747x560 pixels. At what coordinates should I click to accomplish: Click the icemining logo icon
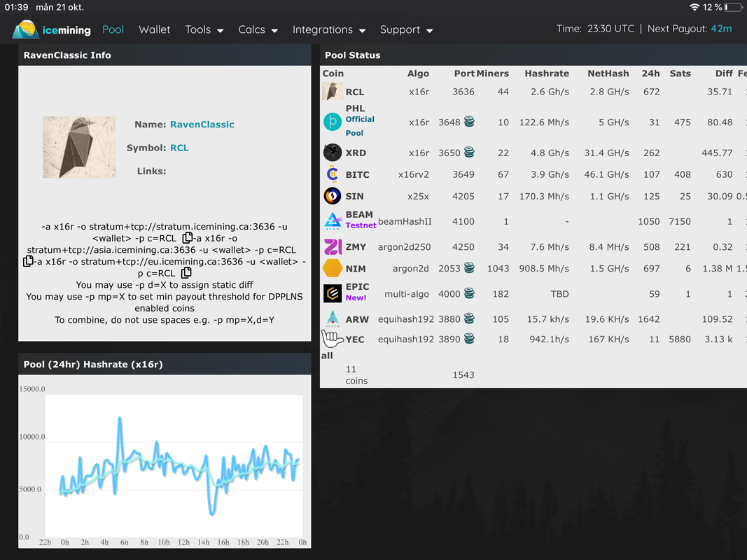coord(25,29)
